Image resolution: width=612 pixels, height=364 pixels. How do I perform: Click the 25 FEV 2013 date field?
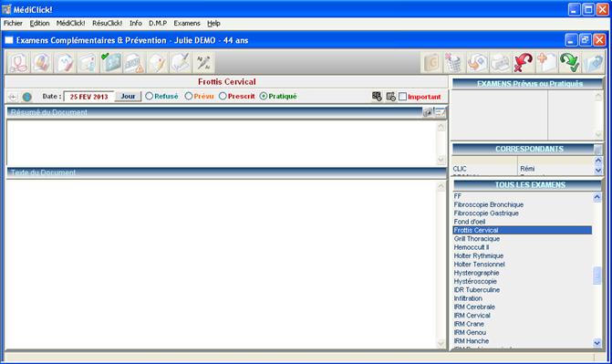[x=88, y=97]
